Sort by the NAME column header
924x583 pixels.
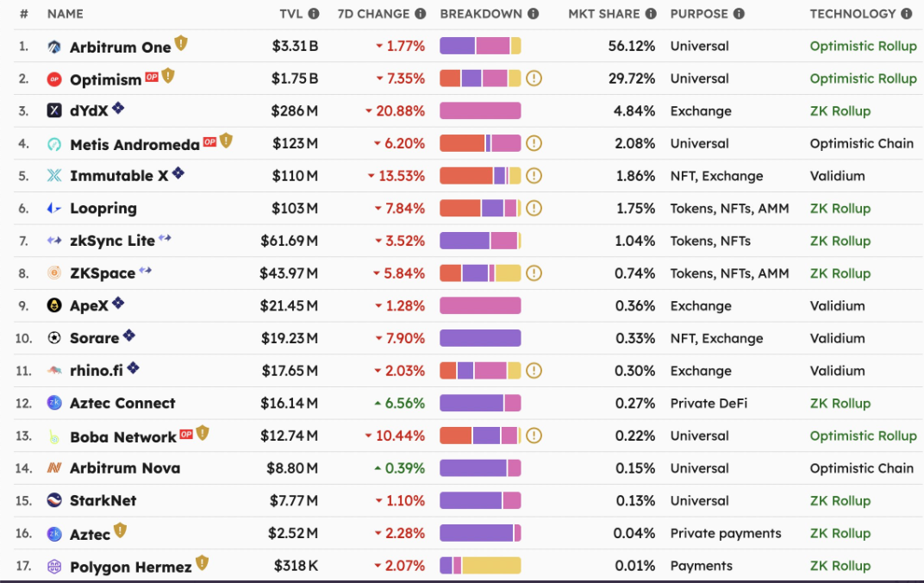pos(65,14)
